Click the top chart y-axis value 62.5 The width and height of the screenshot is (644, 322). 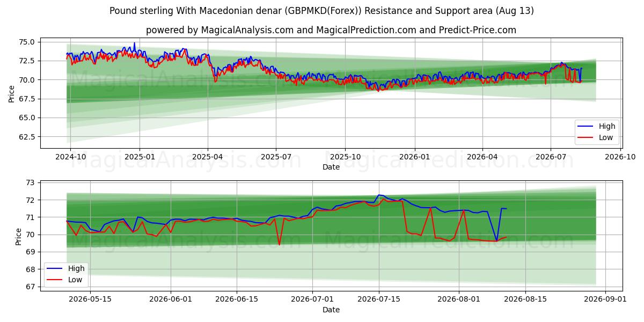coord(26,137)
